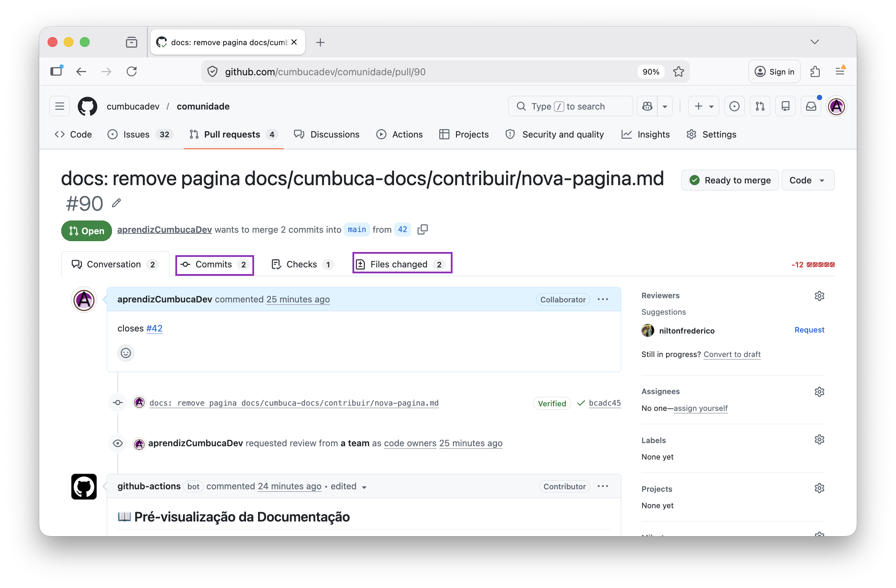Viewport: 896px width, 588px height.
Task: Open the Issues tab with 32 count
Action: pyautogui.click(x=140, y=134)
